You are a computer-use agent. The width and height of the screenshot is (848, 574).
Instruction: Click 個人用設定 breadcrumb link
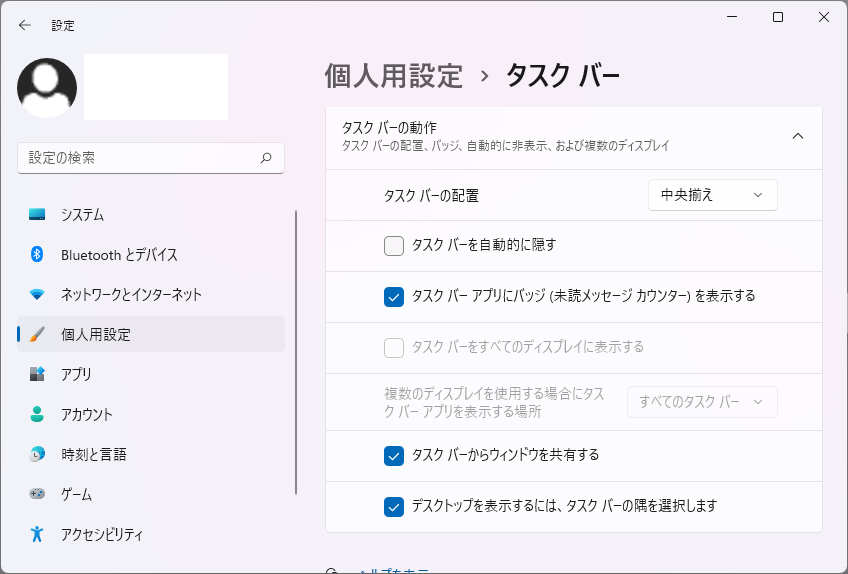[394, 76]
